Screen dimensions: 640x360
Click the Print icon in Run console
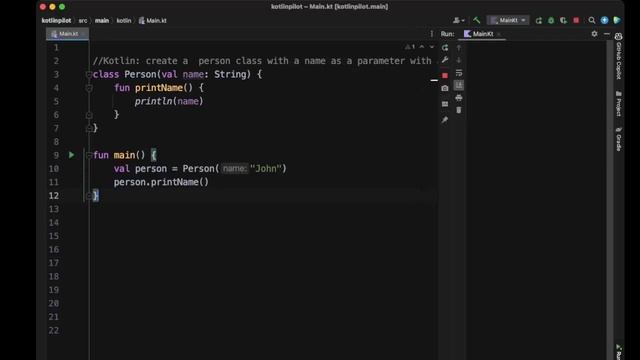point(459,98)
